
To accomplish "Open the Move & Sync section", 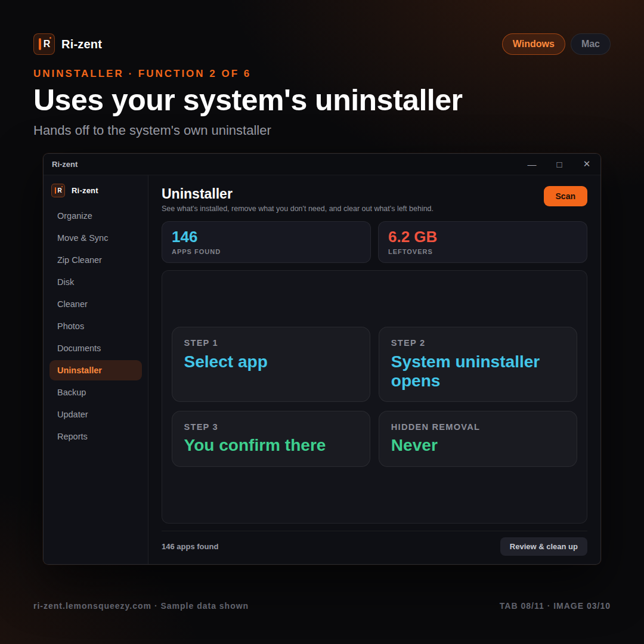I will click(95, 238).
